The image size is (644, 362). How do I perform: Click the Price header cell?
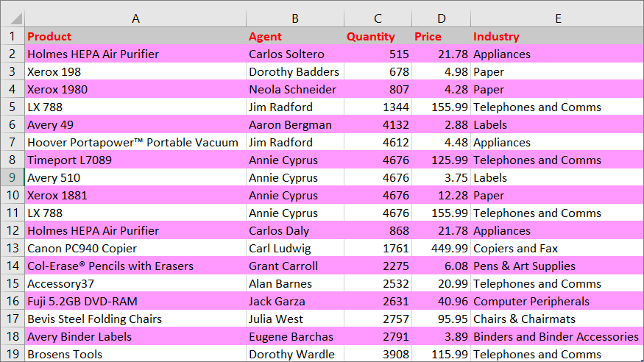(x=441, y=36)
